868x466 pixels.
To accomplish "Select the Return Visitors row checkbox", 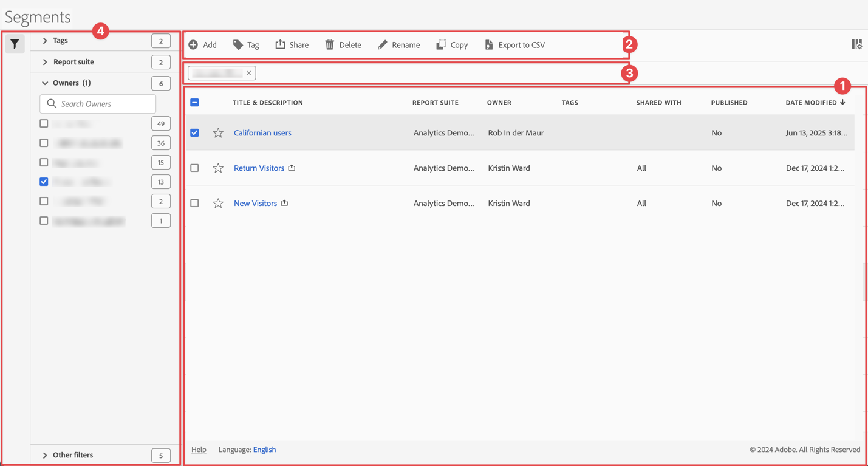I will (x=194, y=168).
